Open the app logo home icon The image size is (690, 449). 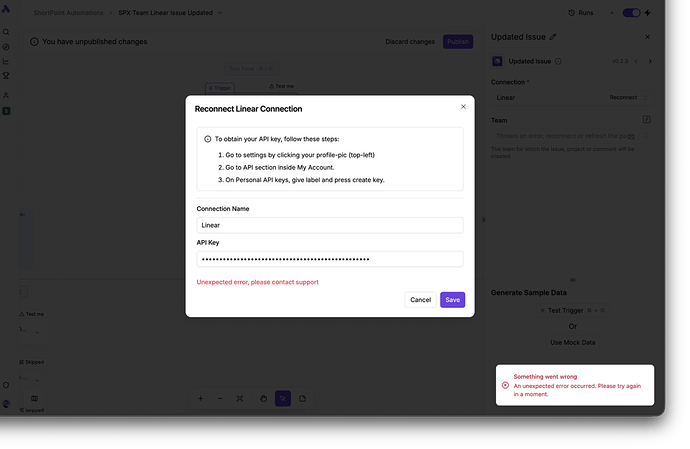pos(6,9)
